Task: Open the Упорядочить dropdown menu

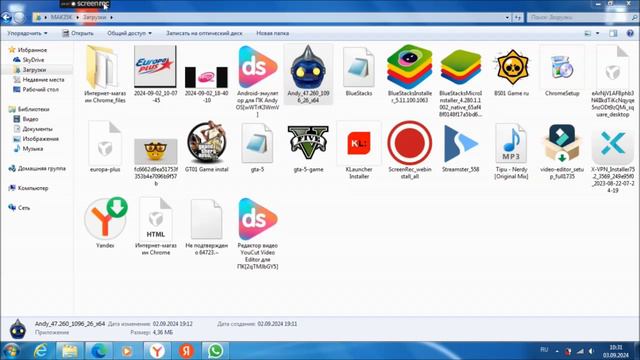Action: [x=27, y=33]
